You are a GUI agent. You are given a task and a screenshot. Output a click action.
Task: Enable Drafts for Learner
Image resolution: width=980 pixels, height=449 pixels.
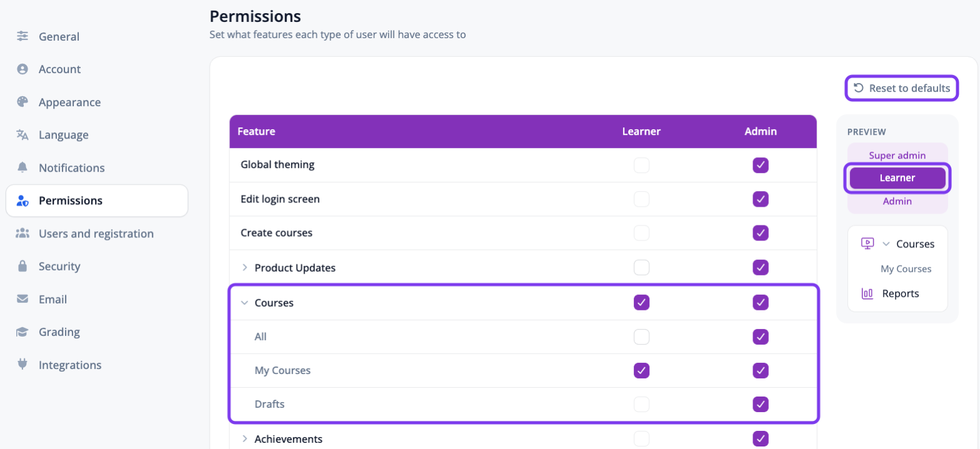641,404
